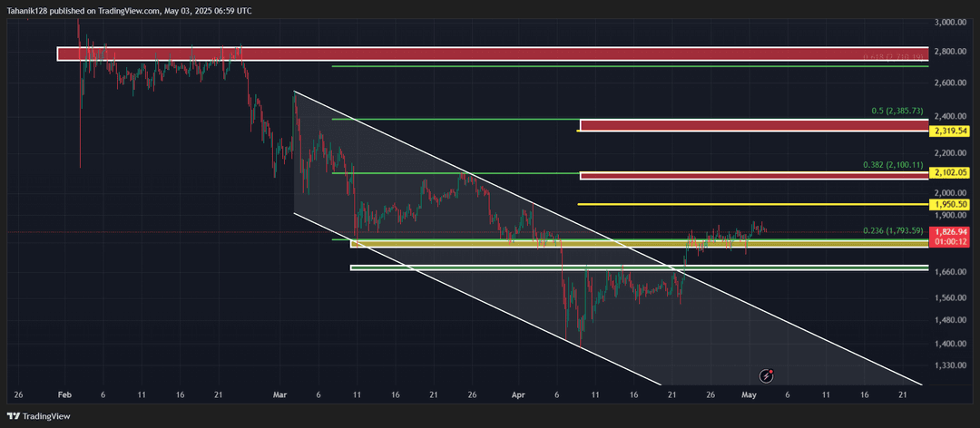The width and height of the screenshot is (980, 428).
Task: Click the 3,000.00 price axis label
Action: click(x=950, y=22)
